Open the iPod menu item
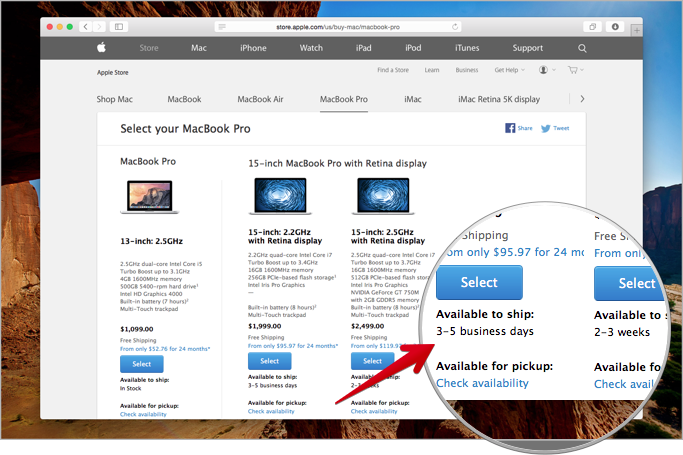 [413, 48]
